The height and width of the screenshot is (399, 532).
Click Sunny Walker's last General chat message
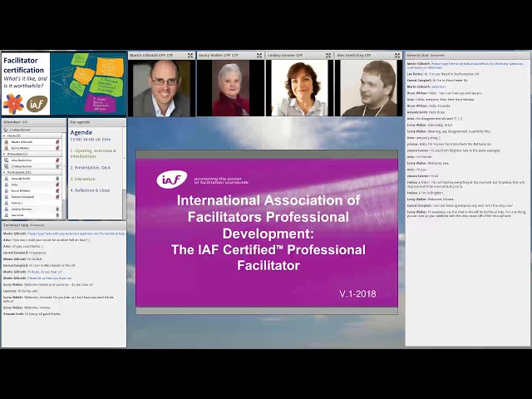(466, 214)
